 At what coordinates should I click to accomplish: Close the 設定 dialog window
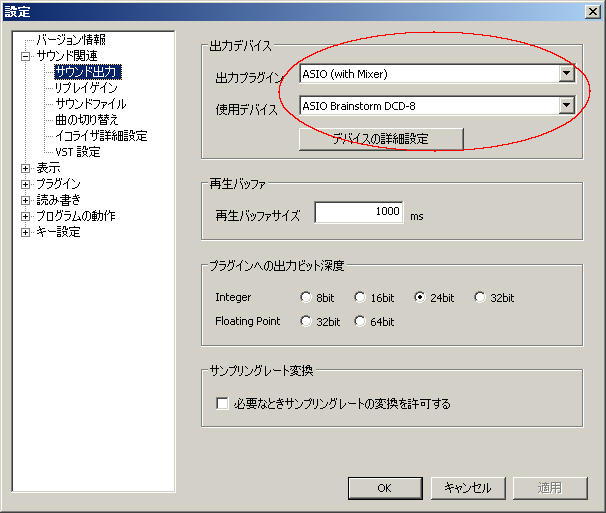pos(592,12)
